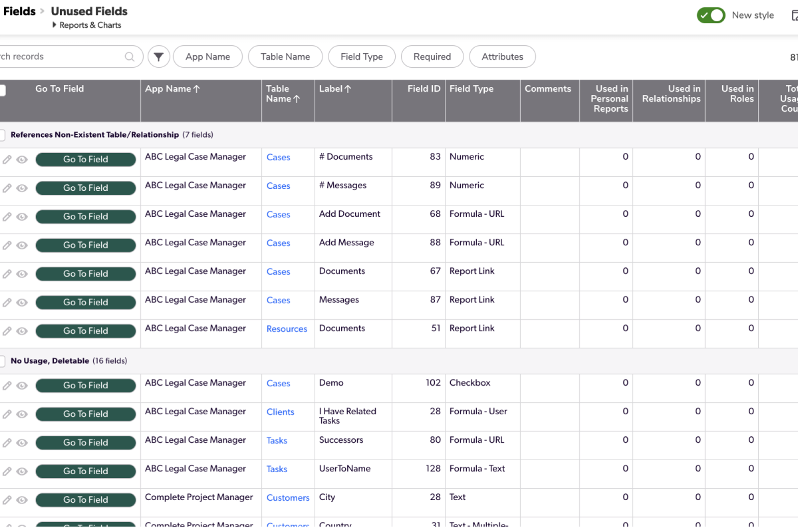
Task: Open the Reports & Charts breadcrumb link
Action: point(91,25)
